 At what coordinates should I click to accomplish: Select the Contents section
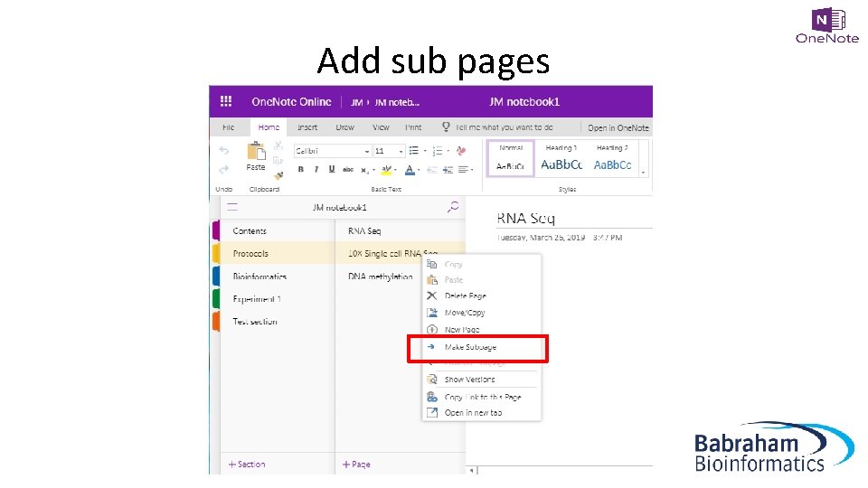278,230
